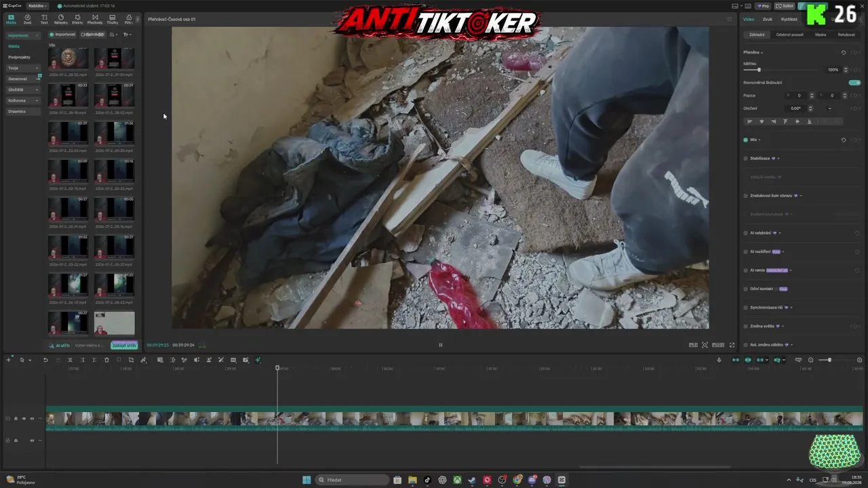Toggle Rovnoměrné škálování switch off

point(854,83)
